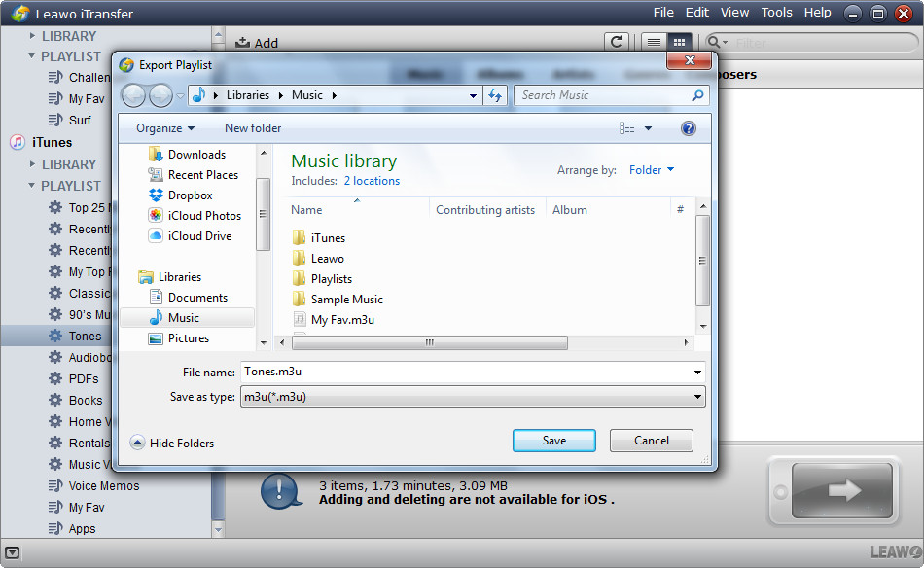Screen dimensions: 924x568
Task: Switch to list view in iTransfer
Action: (x=654, y=42)
